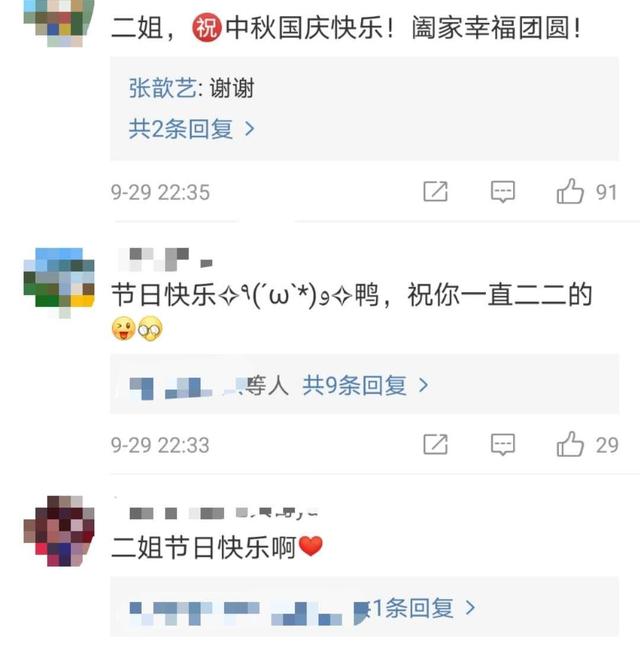This screenshot has width=640, height=647.
Task: Open 张歆艺 profile link
Action: click(x=163, y=88)
